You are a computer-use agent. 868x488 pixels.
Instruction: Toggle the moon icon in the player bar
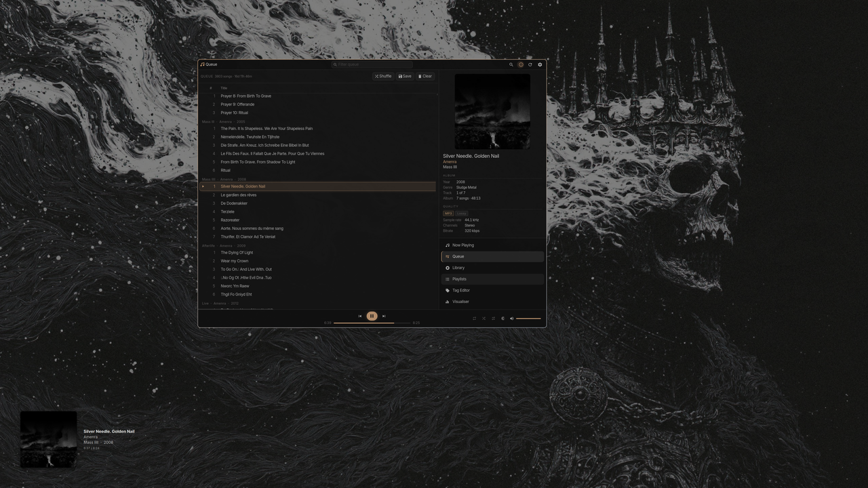click(x=502, y=319)
